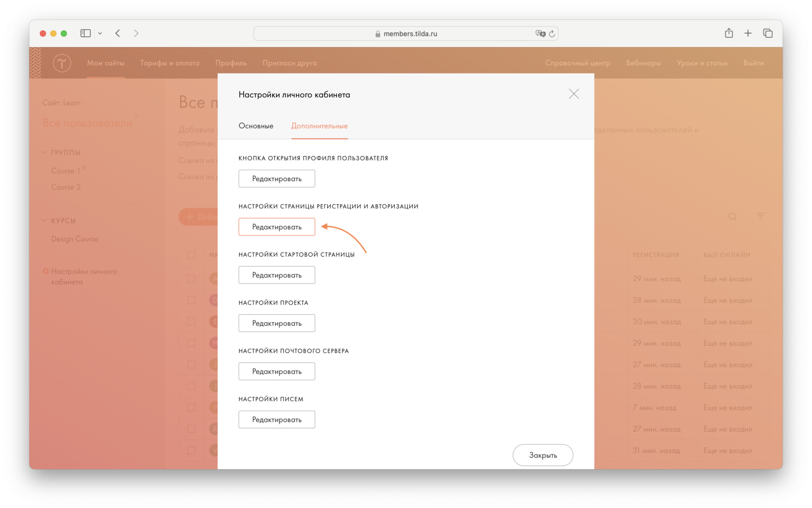This screenshot has height=508, width=812.
Task: Open the Справочный центр link
Action: pyautogui.click(x=578, y=63)
